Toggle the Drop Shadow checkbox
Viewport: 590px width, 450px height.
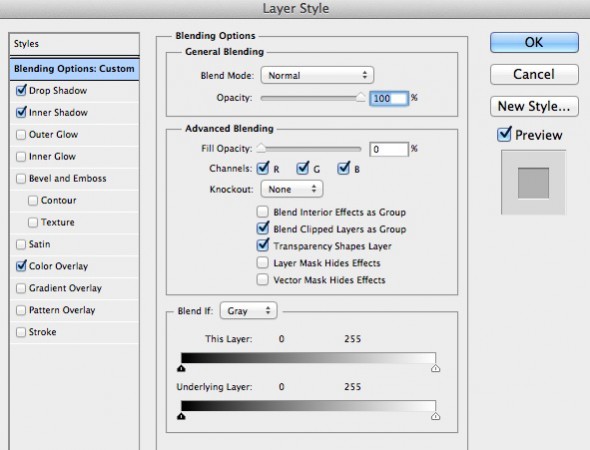click(21, 91)
